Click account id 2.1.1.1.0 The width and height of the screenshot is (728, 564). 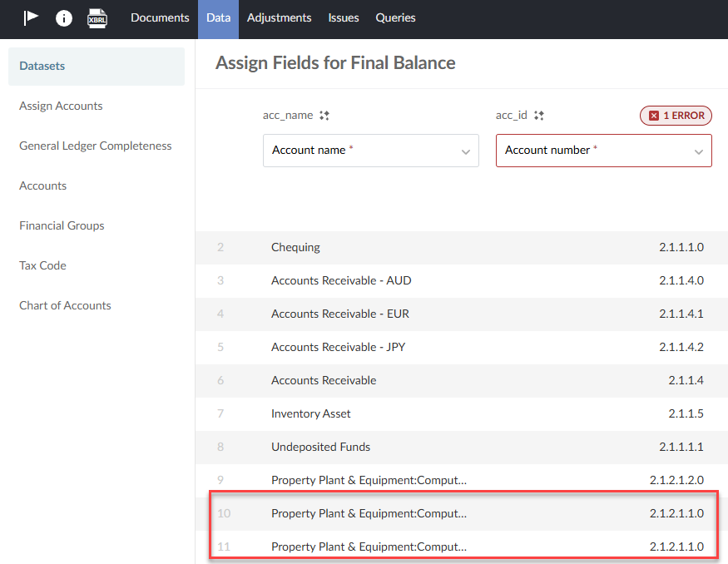pos(681,247)
